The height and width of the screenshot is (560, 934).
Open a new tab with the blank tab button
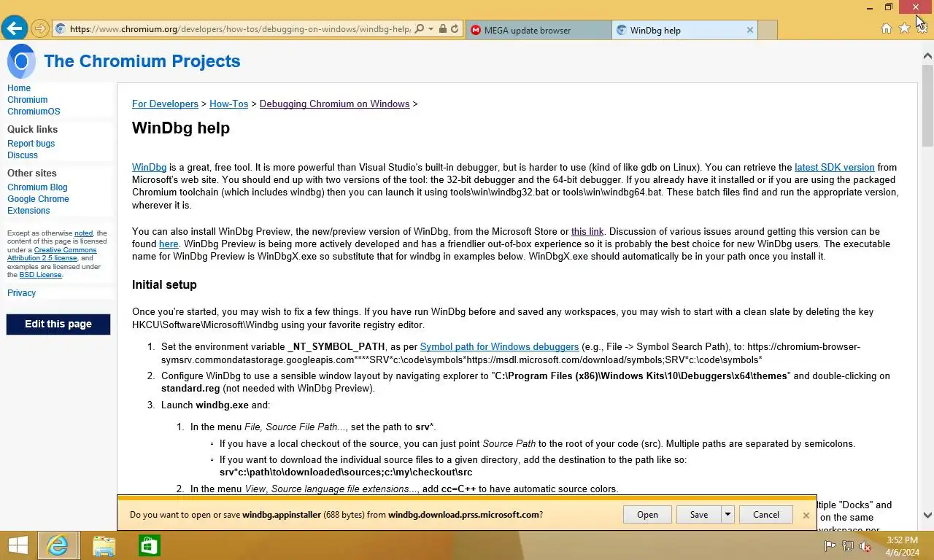[x=768, y=30]
